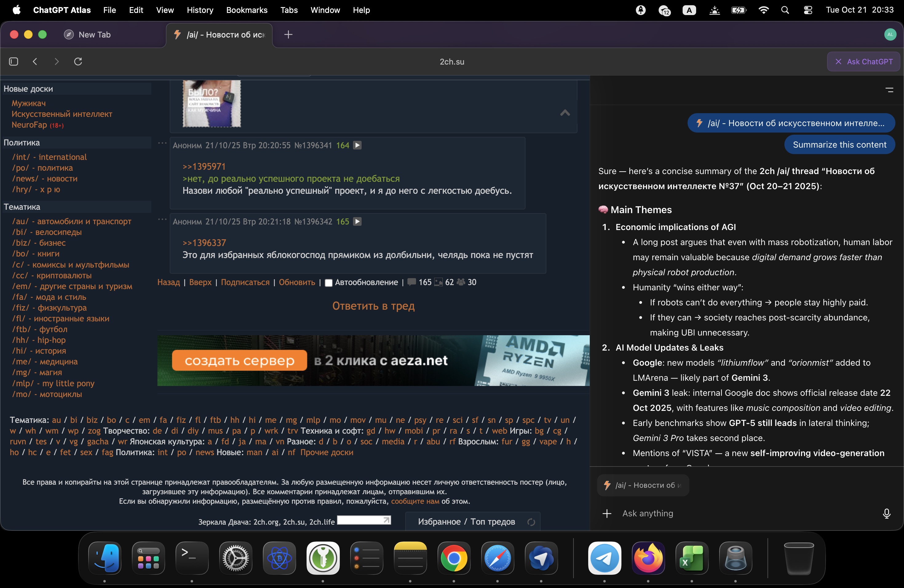Viewport: 904px width, 588px height.
Task: Play media in post №1396341
Action: [357, 145]
